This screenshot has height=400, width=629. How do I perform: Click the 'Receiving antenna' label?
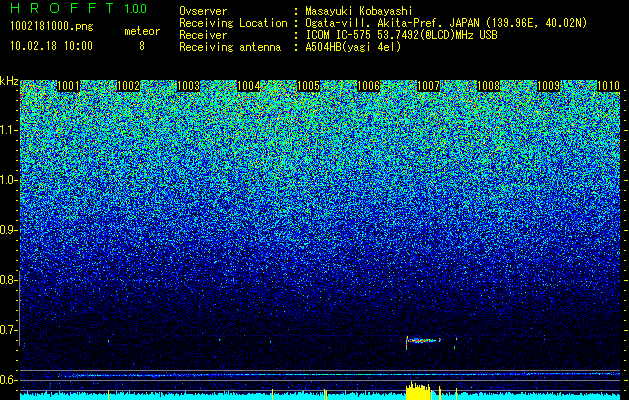coord(230,47)
